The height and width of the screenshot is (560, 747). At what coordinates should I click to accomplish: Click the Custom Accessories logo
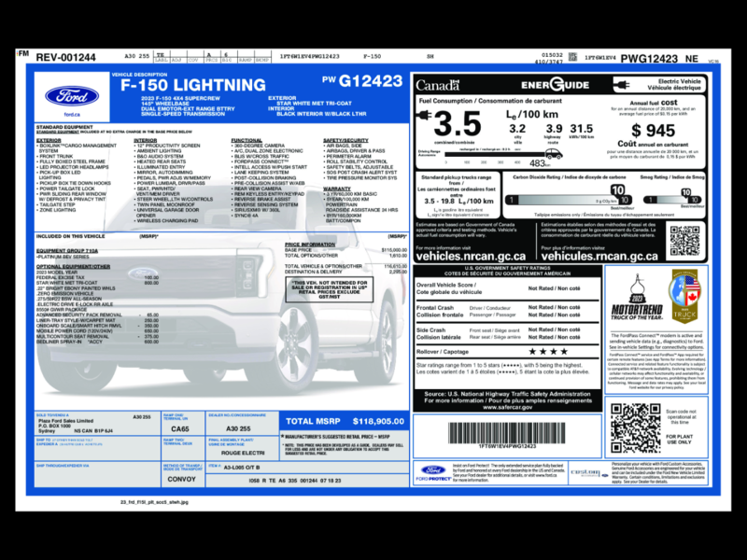point(589,473)
